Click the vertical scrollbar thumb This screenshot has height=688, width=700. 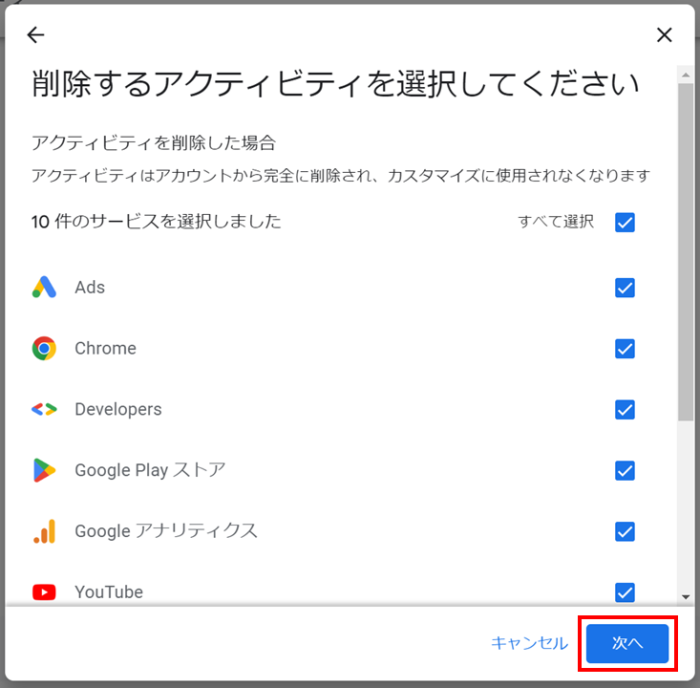tap(686, 251)
